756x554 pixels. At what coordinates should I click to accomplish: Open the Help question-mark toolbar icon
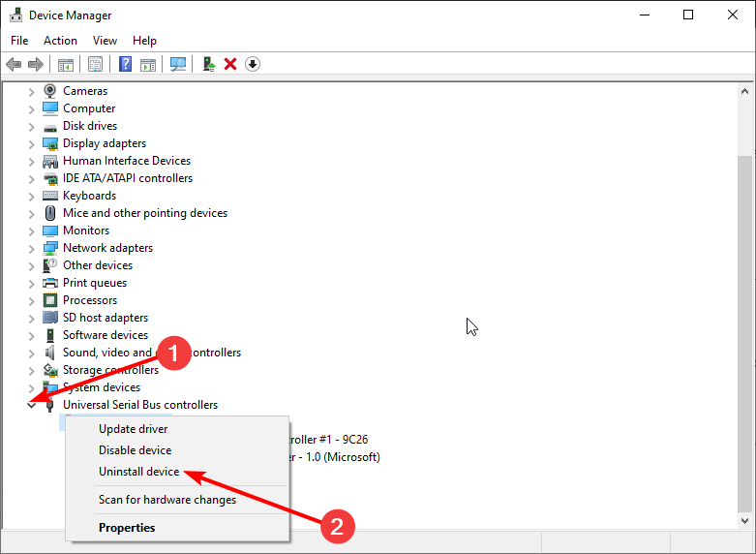click(x=126, y=64)
